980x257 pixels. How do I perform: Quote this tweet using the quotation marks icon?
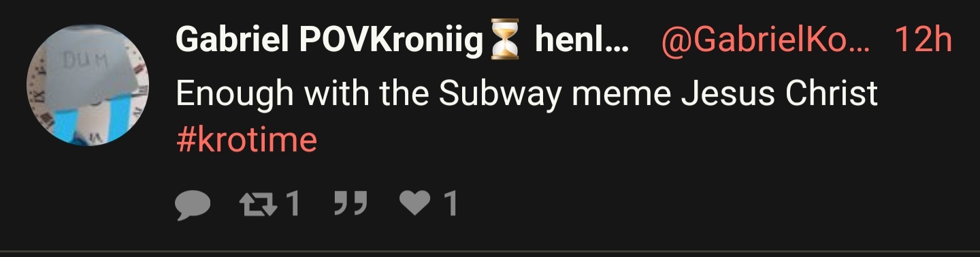pyautogui.click(x=352, y=204)
